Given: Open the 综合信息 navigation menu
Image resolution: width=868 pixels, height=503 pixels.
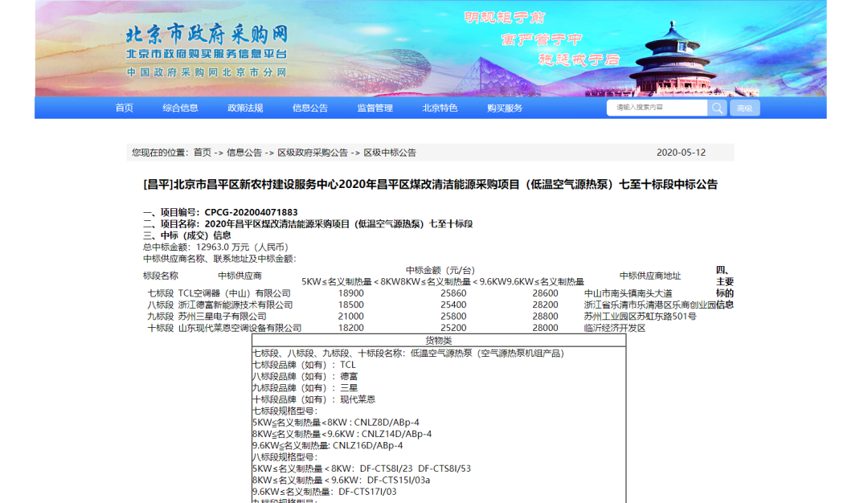Looking at the screenshot, I should click(x=180, y=108).
